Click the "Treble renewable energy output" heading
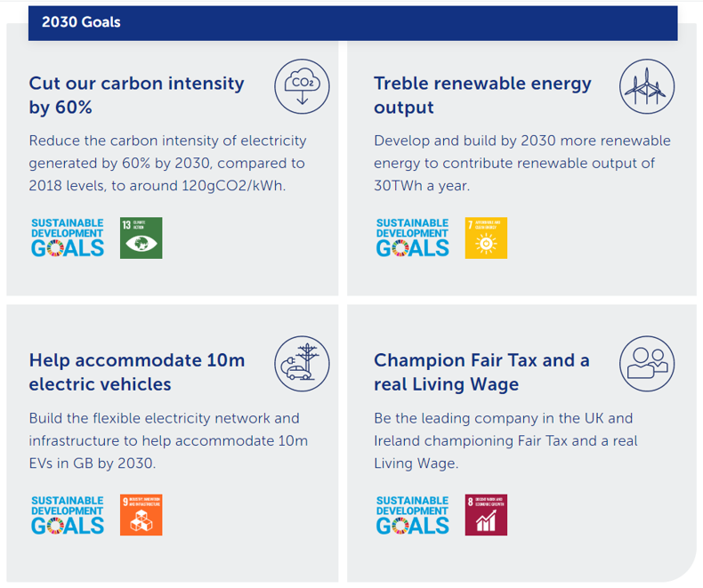 click(482, 95)
